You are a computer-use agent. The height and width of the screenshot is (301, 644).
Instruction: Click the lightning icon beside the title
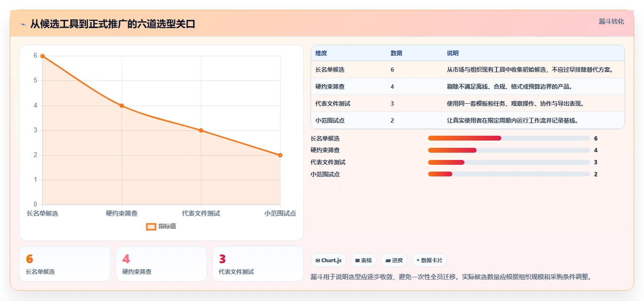point(23,24)
